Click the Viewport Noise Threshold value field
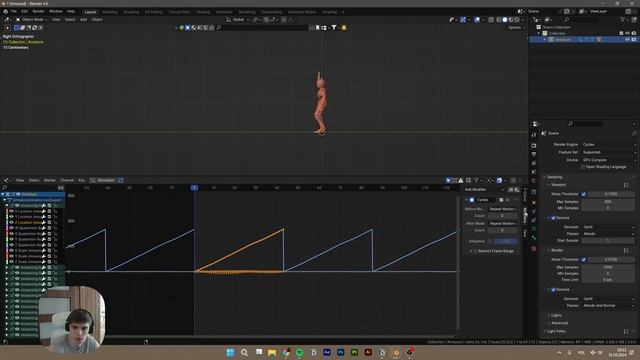The width and height of the screenshot is (640, 360). [611, 194]
